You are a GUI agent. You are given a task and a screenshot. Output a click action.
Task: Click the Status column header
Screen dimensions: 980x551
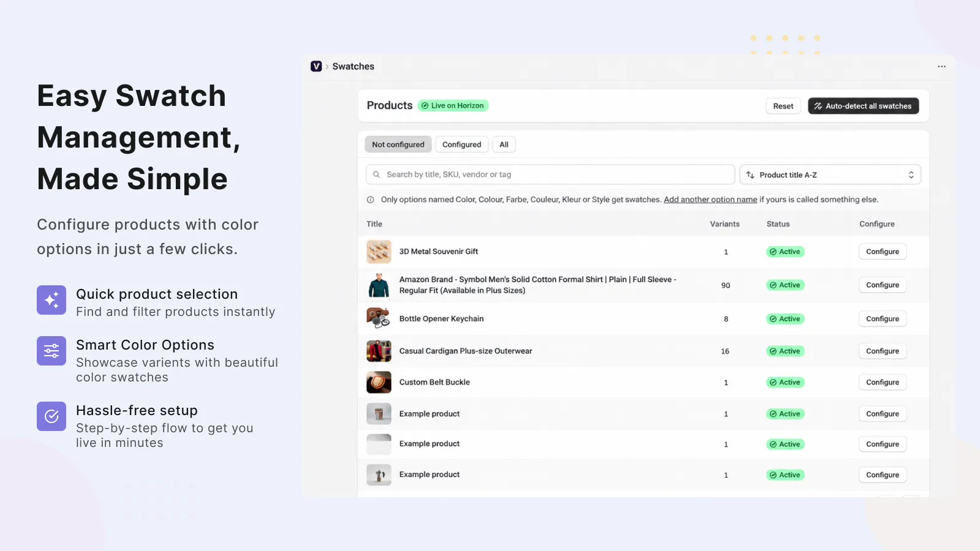click(x=778, y=224)
